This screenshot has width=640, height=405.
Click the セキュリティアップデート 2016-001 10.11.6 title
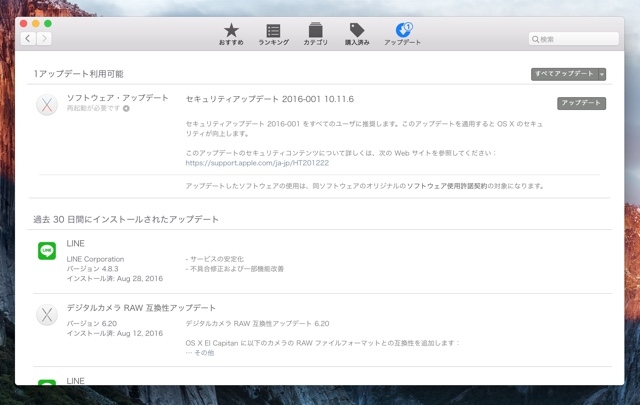tap(270, 99)
